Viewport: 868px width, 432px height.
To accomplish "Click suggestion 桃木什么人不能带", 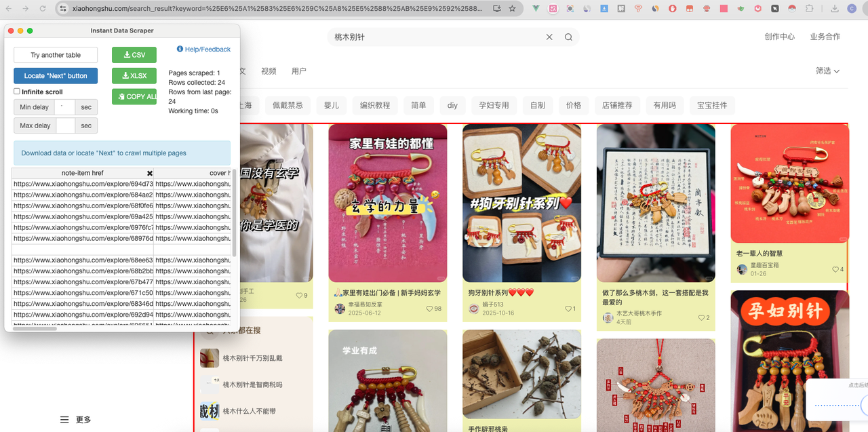I will 250,411.
